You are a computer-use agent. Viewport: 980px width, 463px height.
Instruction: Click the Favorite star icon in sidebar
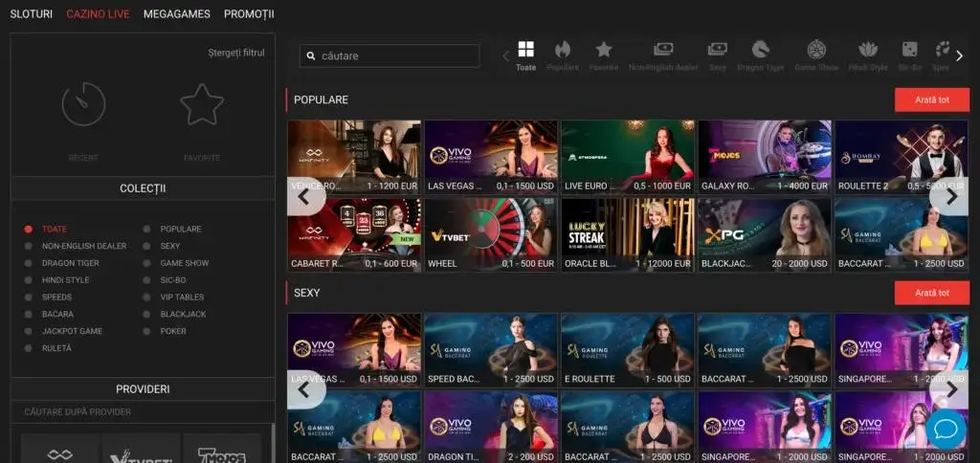202,104
